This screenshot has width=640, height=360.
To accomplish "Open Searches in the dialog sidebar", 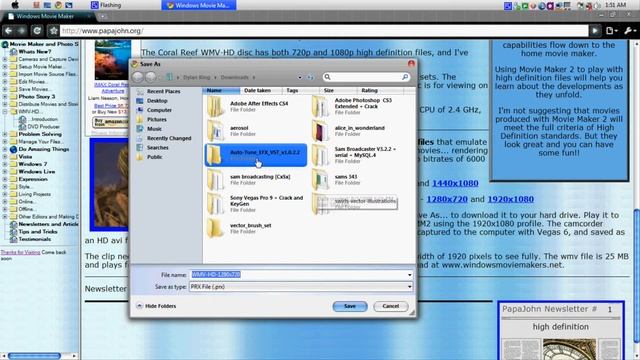I will 158,148.
